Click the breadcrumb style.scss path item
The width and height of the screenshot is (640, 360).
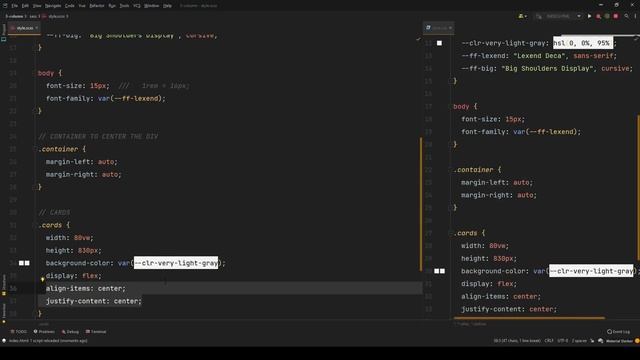tap(56, 16)
